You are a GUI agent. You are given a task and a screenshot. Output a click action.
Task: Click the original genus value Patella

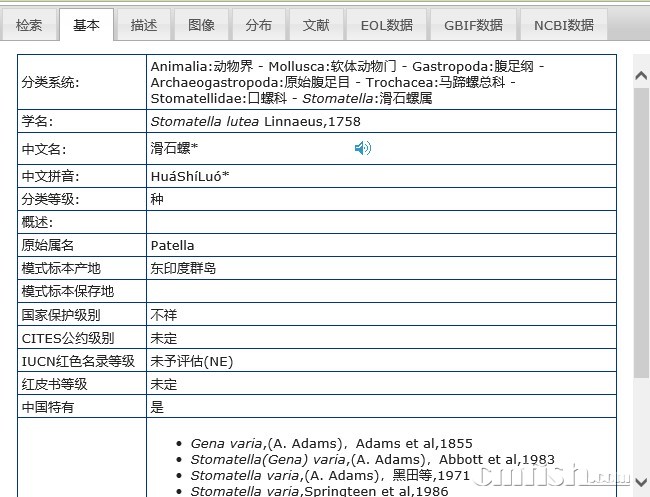(172, 245)
